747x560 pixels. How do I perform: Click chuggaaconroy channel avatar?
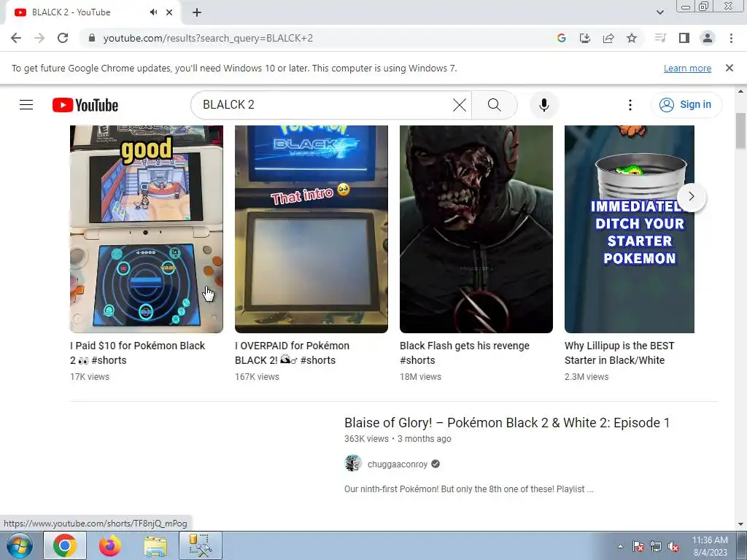pos(353,463)
